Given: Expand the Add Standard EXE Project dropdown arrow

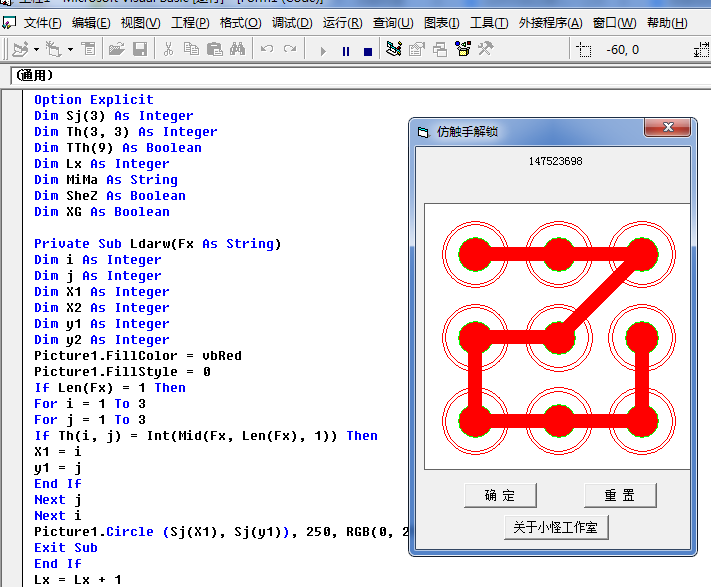Looking at the screenshot, I should click(x=37, y=49).
